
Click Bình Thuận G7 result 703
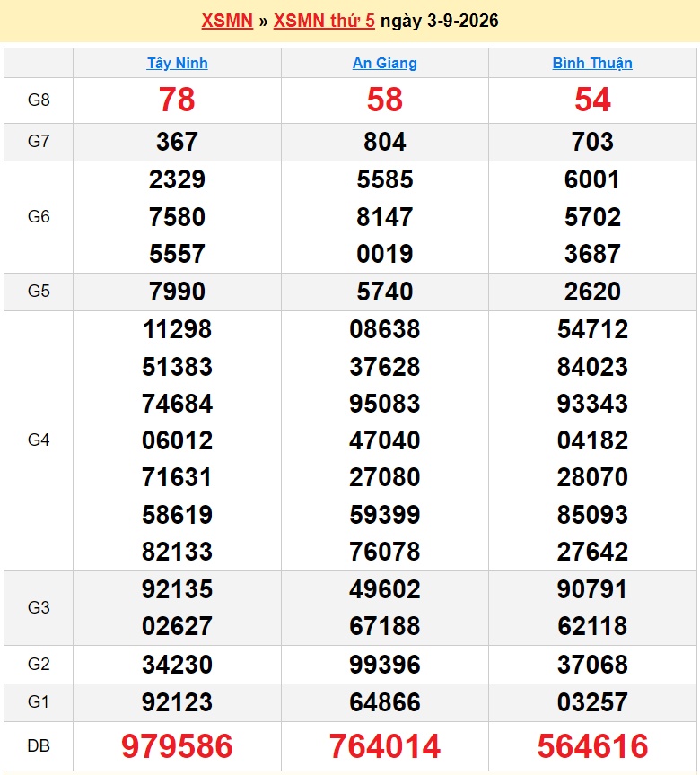(x=592, y=142)
